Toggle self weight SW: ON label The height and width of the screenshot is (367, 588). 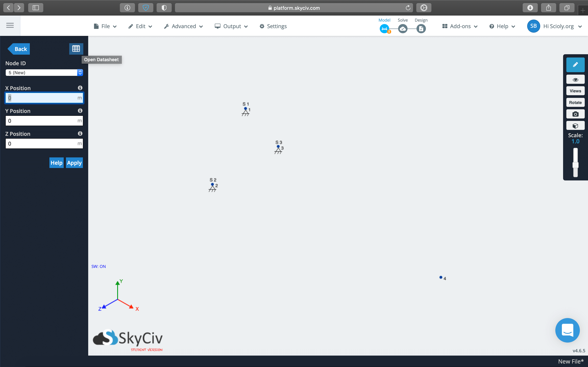(x=98, y=266)
